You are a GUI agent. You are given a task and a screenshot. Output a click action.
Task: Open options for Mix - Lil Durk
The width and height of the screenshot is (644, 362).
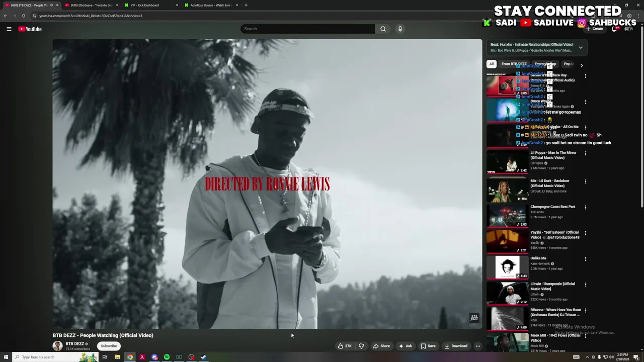point(585,182)
